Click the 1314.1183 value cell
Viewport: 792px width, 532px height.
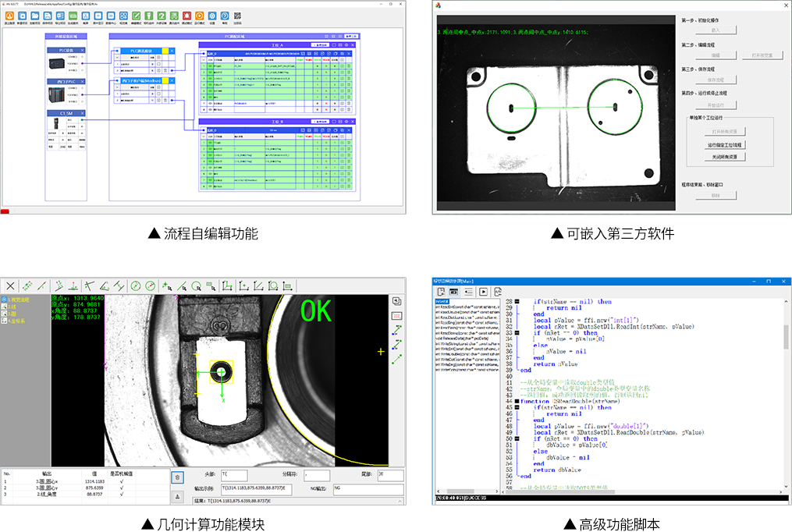[94, 481]
